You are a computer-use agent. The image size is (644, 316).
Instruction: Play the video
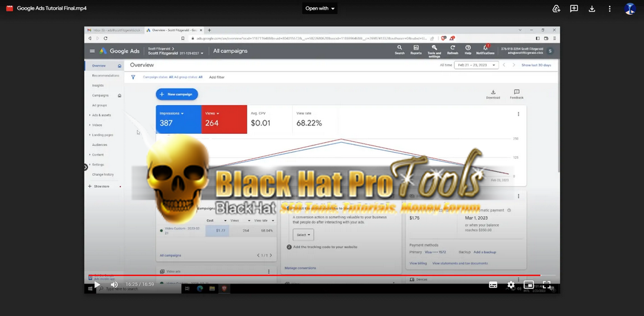[97, 284]
